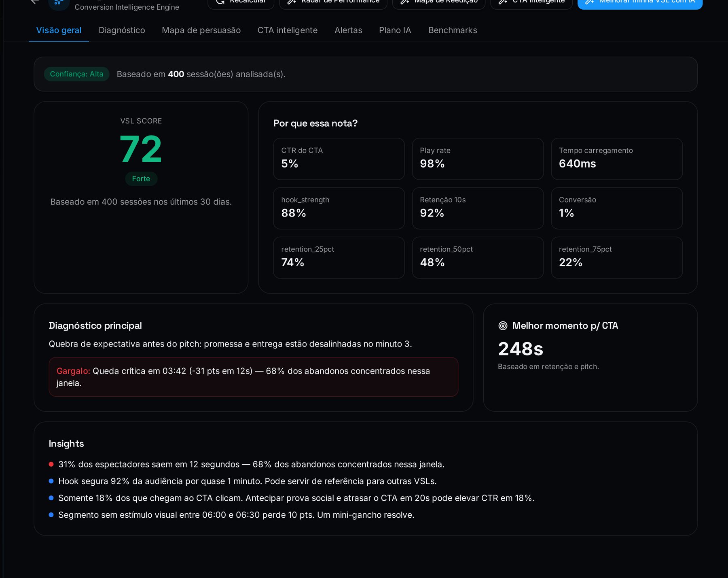Click the Conversão 1% card
Viewport: 728px width, 578px height.
tap(617, 208)
